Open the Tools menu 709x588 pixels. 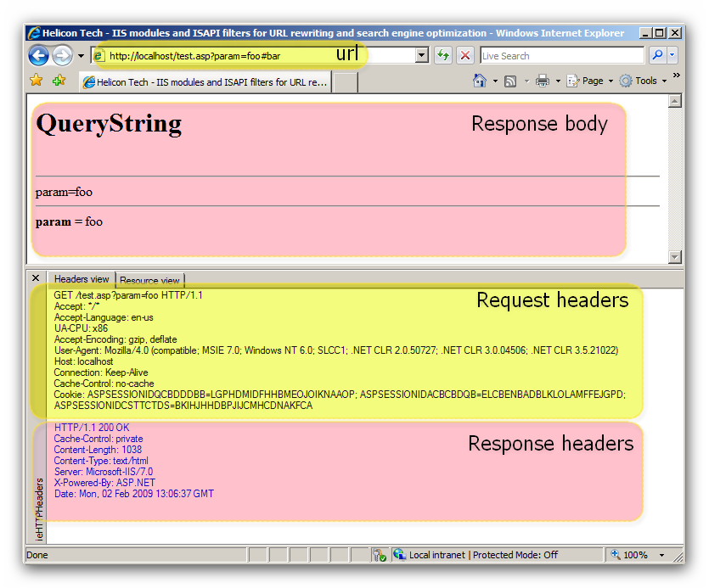click(x=643, y=81)
